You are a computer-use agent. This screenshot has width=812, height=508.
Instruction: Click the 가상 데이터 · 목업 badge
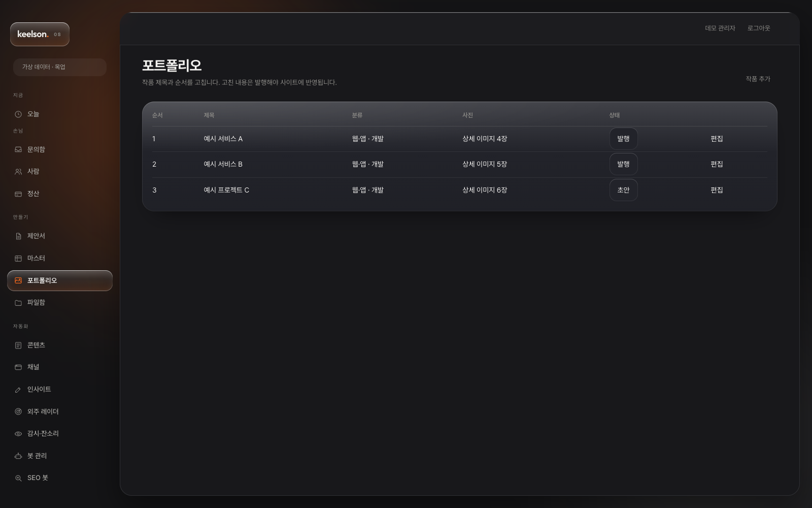click(x=60, y=67)
